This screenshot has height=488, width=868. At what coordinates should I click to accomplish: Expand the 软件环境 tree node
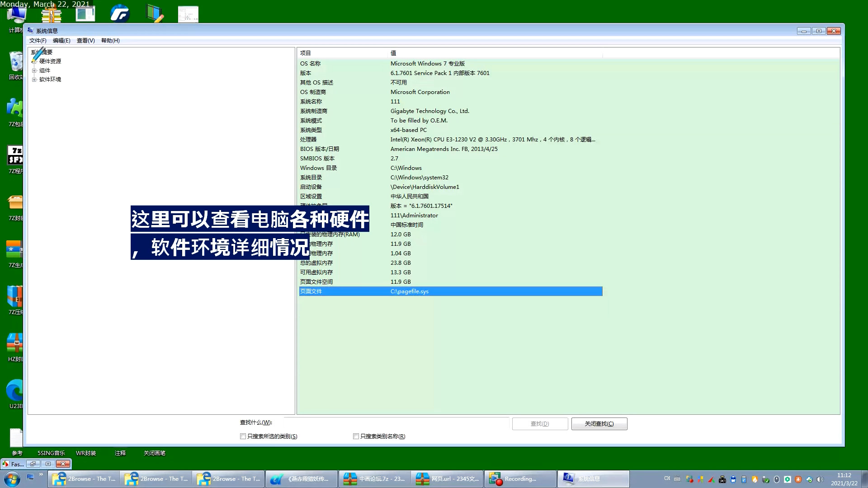pos(34,79)
